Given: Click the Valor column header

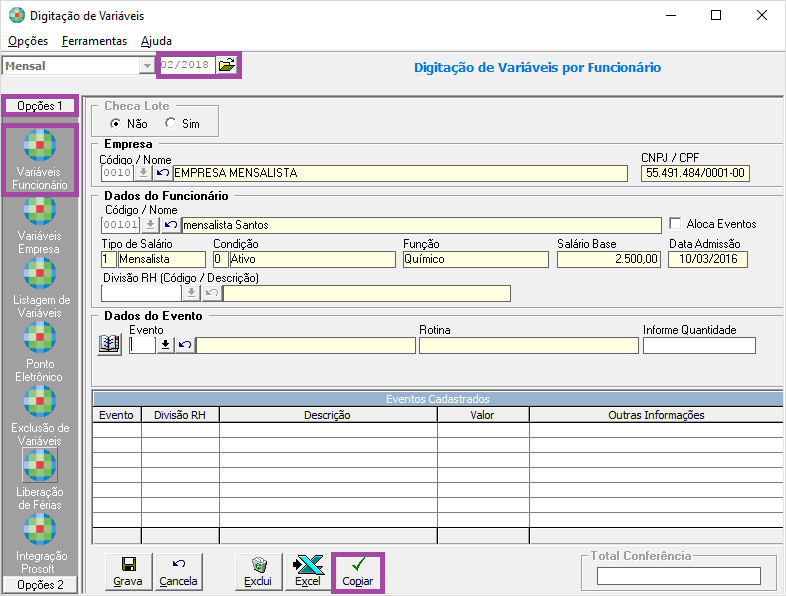Looking at the screenshot, I should click(483, 415).
